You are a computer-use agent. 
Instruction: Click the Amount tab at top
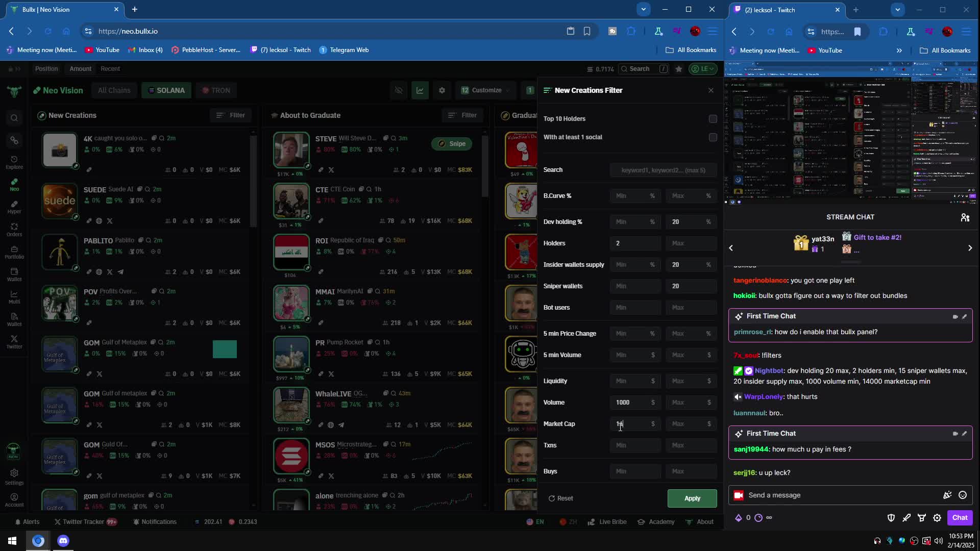click(x=81, y=69)
